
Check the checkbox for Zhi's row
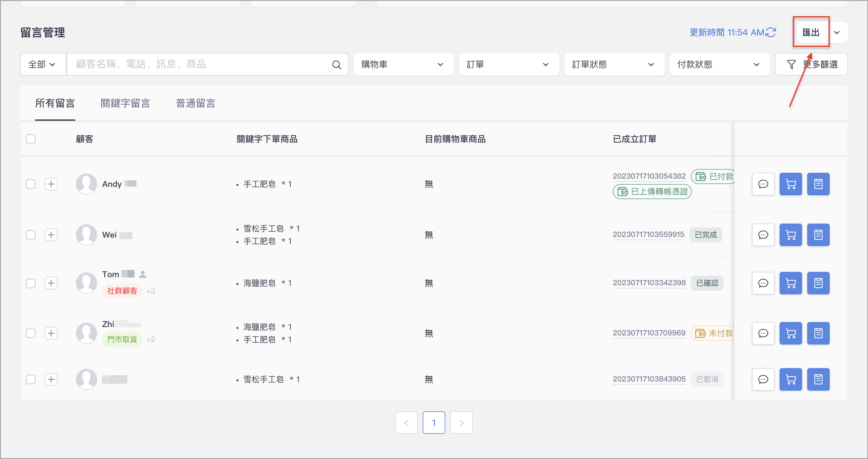coord(31,333)
